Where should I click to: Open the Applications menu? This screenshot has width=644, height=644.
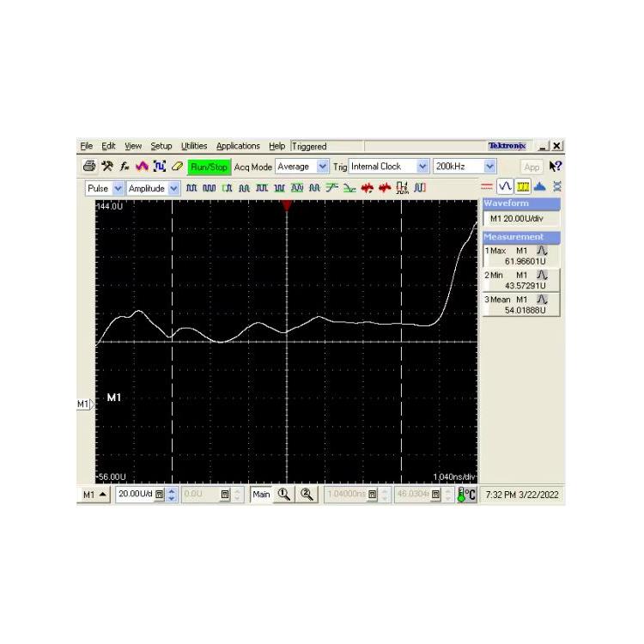point(238,146)
